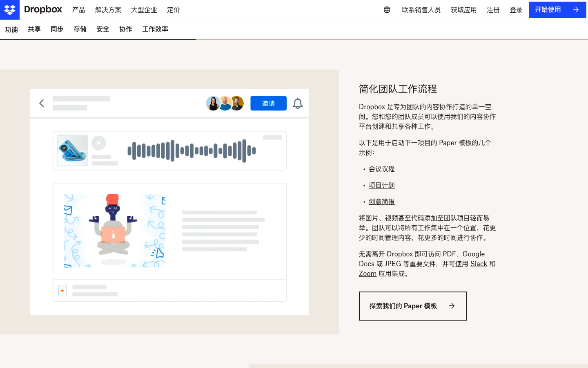Click 注册 link

(493, 10)
